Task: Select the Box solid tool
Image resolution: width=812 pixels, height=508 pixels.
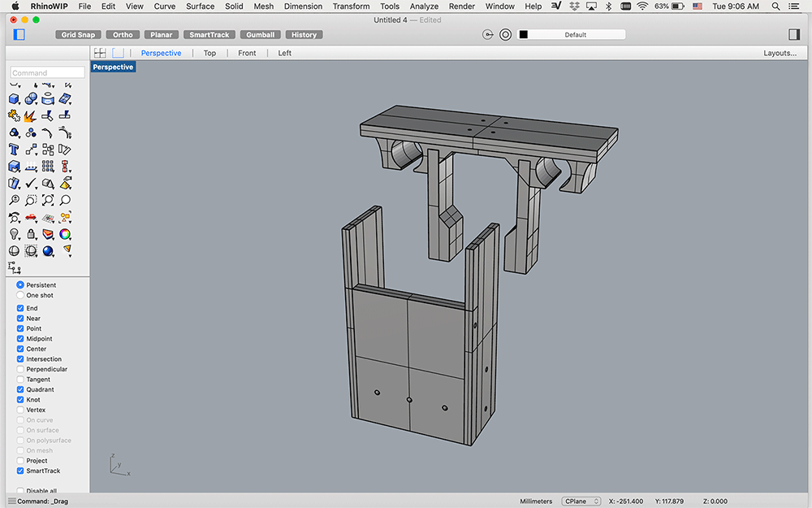Action: coord(14,99)
